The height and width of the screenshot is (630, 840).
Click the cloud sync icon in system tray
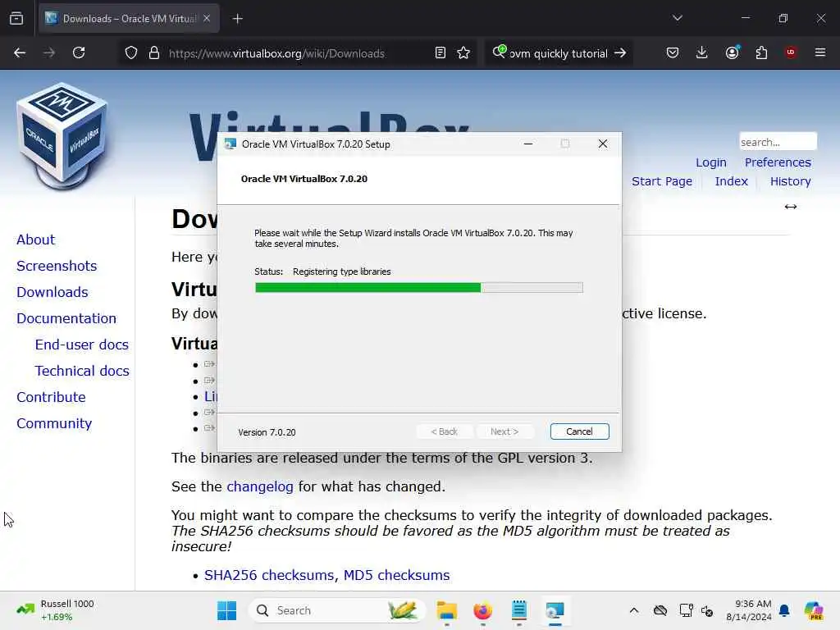pos(660,610)
